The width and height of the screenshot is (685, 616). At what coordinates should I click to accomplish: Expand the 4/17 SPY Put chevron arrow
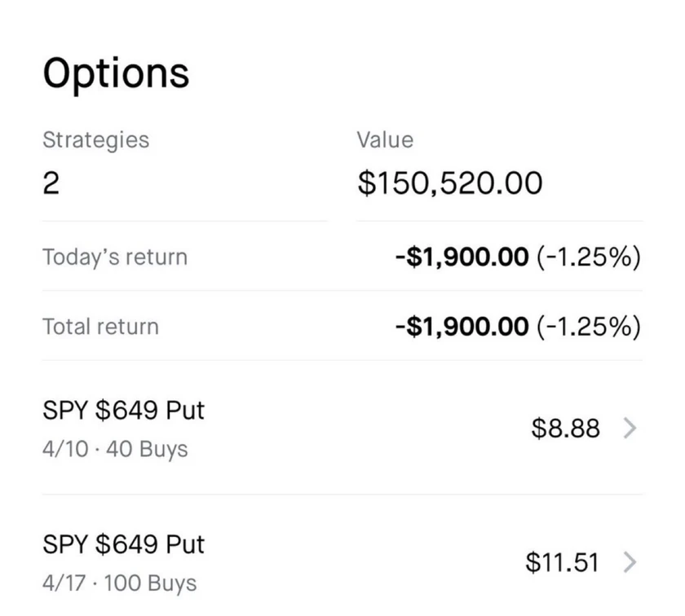tap(629, 562)
